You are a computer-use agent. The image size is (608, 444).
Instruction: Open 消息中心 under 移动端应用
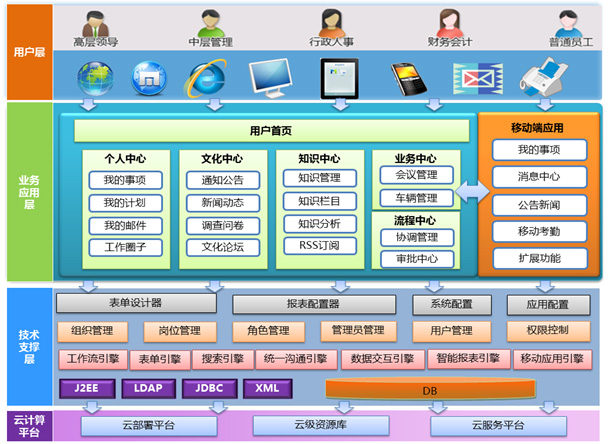539,177
